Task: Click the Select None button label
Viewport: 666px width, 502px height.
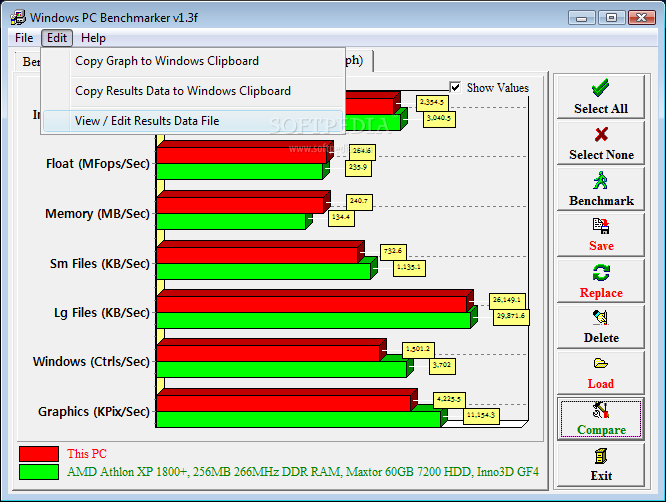Action: point(601,155)
